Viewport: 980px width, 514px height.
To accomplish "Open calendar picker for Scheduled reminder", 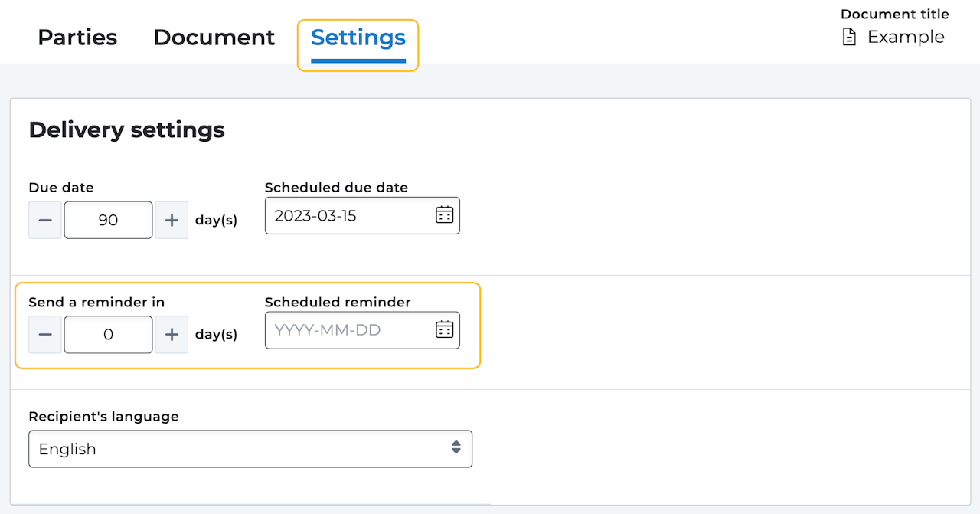I will tap(444, 330).
